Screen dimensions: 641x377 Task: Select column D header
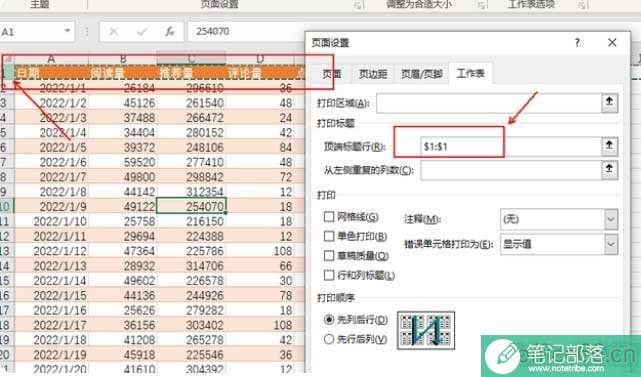pos(260,60)
